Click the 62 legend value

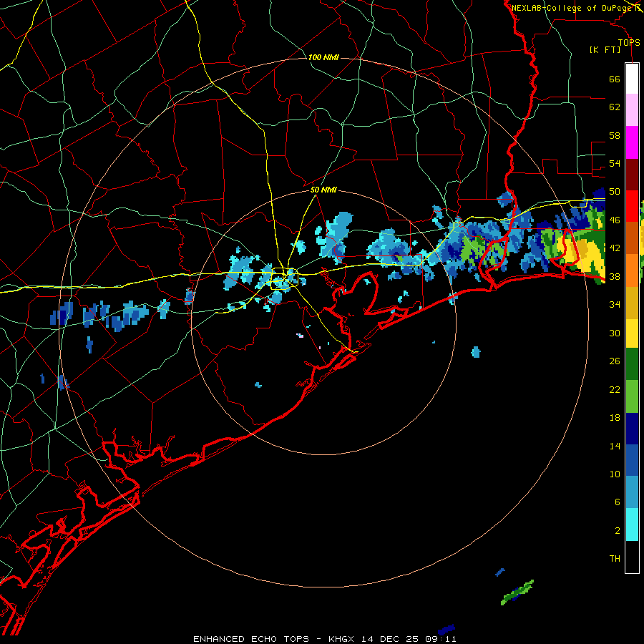[x=615, y=107]
